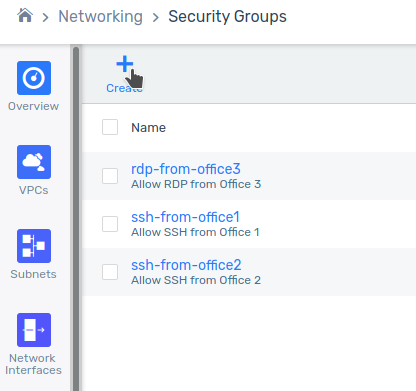Click the Overview label in sidebar
This screenshot has width=416, height=391.
click(33, 106)
